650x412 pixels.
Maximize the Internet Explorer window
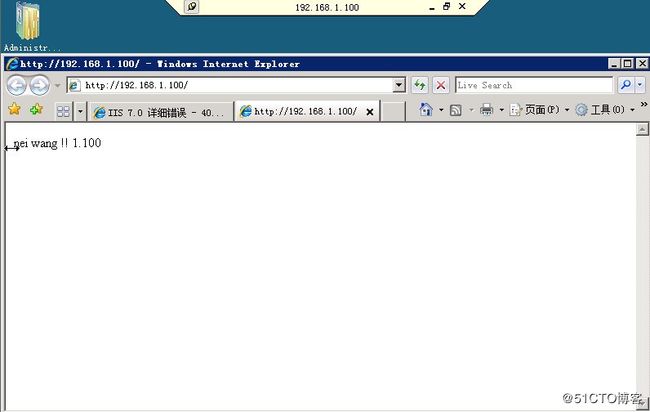628,64
